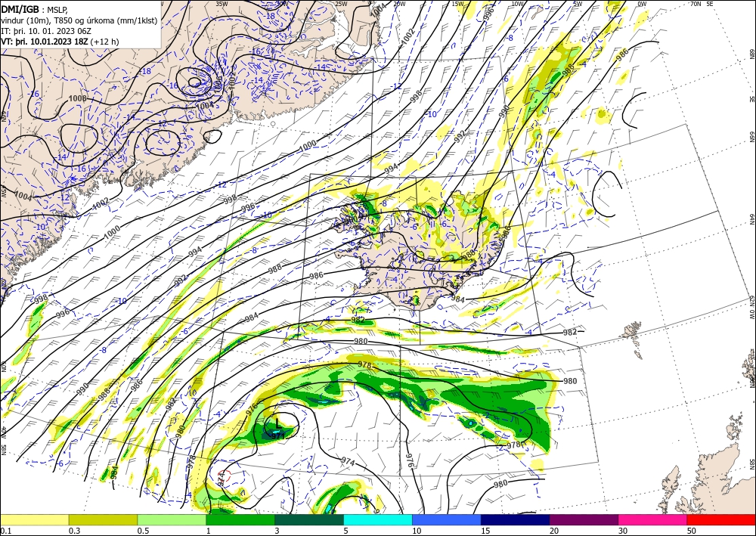Image resolution: width=756 pixels, height=536 pixels.
Task: Click the 'vindur (10m), T850' description line
Action: 79,20
